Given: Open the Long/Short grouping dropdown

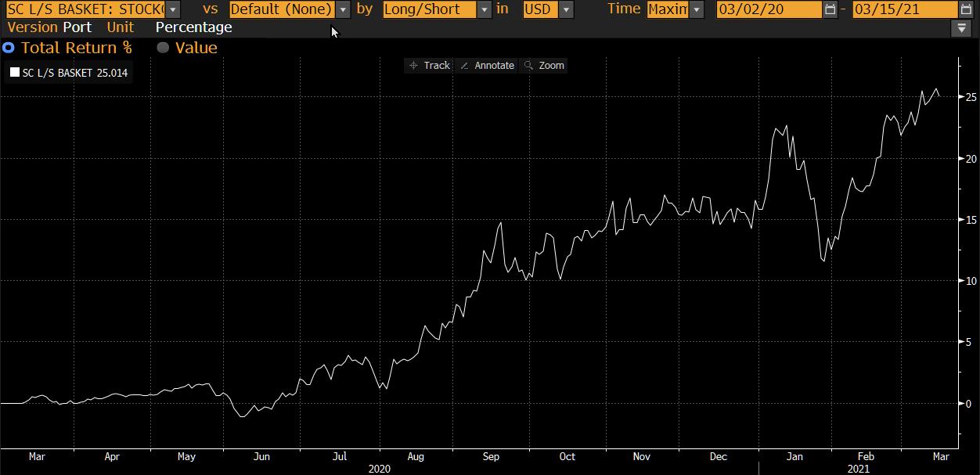Looking at the screenshot, I should (484, 9).
